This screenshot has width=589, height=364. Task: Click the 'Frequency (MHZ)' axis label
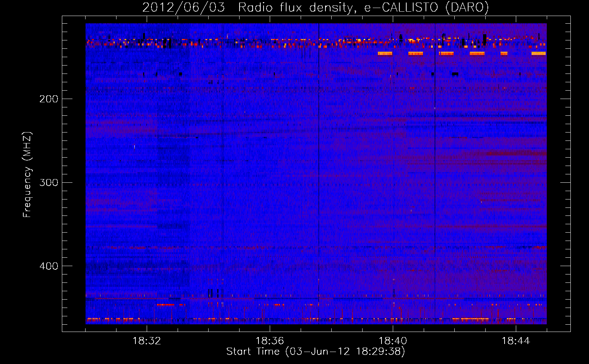pyautogui.click(x=27, y=175)
